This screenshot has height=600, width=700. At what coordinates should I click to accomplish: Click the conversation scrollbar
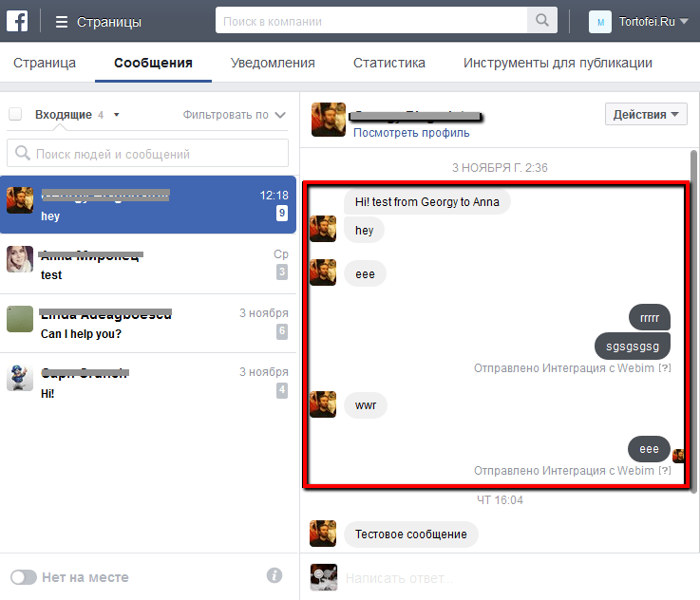coord(693,285)
